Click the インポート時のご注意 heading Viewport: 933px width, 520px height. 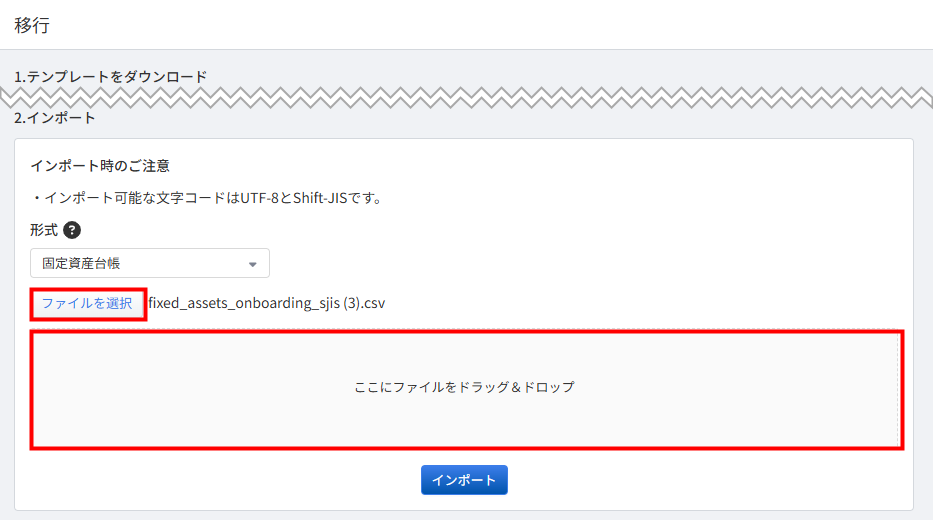click(100, 166)
